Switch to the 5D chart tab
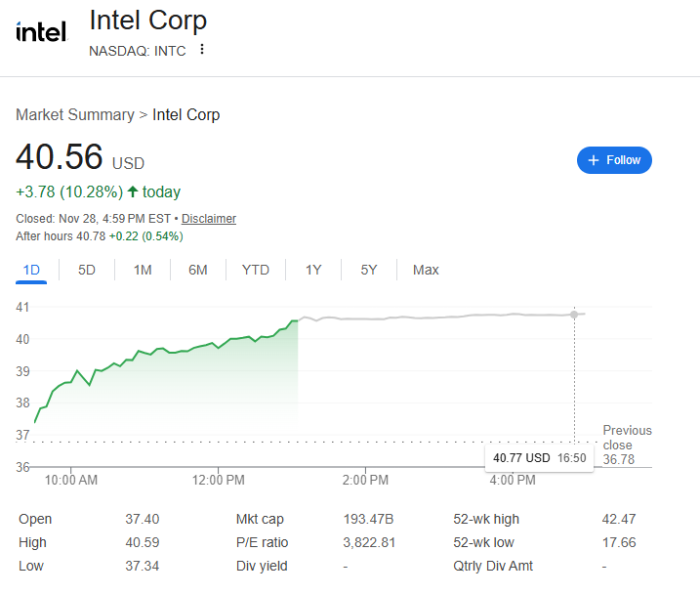This screenshot has height=594, width=700. tap(87, 271)
